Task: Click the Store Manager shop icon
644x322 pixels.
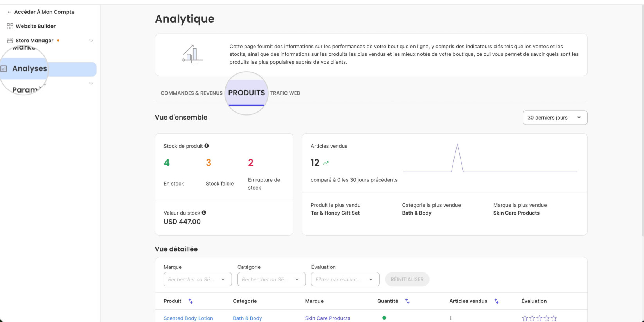Action: [10, 40]
